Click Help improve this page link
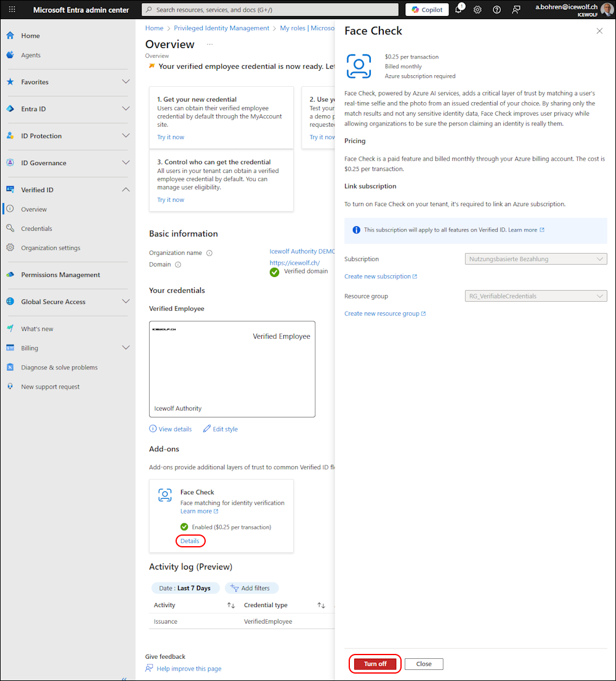The image size is (616, 681). pyautogui.click(x=189, y=669)
